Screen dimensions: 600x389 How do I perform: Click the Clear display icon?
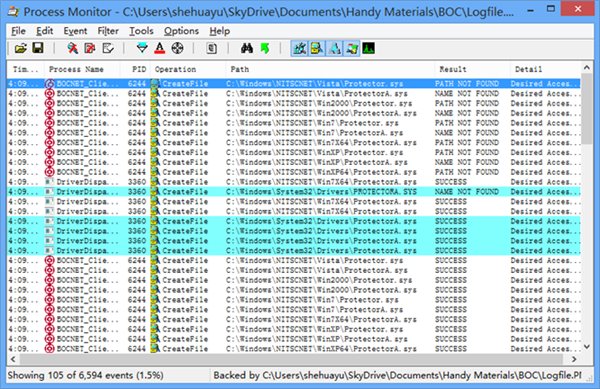click(108, 48)
